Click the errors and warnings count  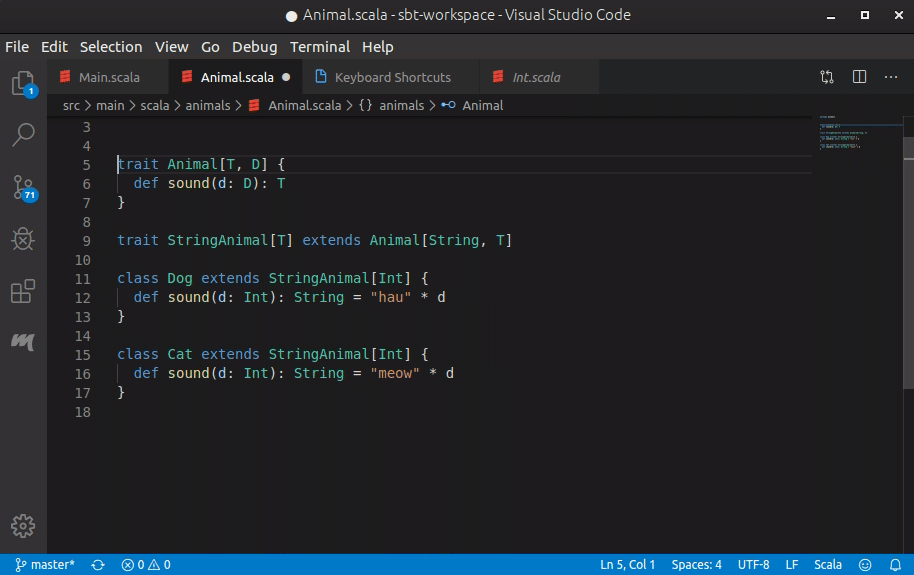[x=146, y=565]
